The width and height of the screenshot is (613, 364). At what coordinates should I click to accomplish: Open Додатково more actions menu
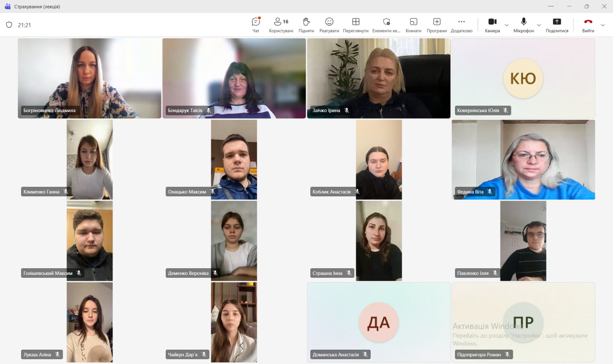pyautogui.click(x=461, y=25)
